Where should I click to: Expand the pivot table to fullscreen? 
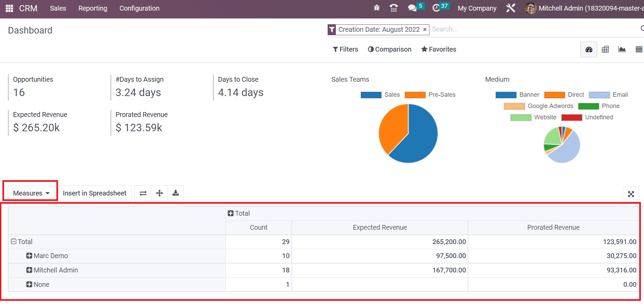631,194
